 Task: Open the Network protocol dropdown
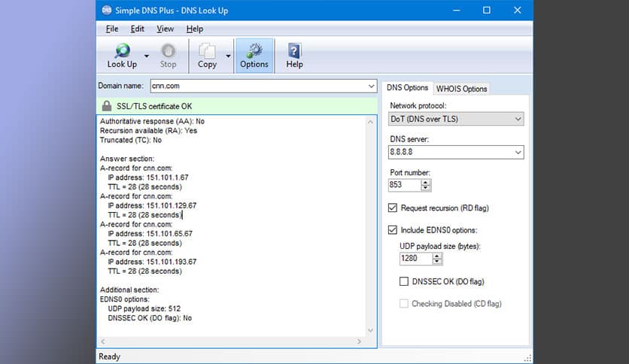518,119
